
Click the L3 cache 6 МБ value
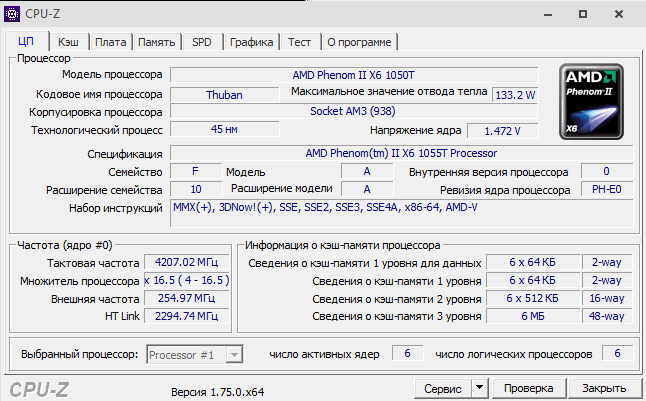pos(533,316)
